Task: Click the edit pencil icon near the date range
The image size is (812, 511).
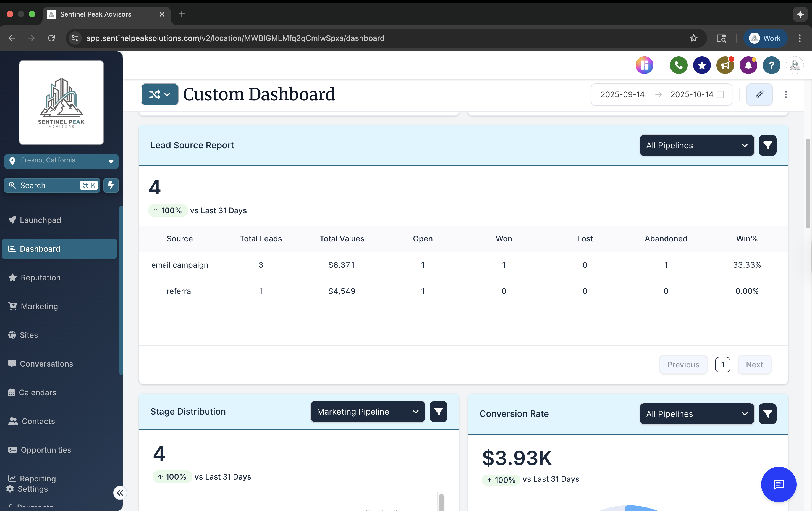Action: [x=759, y=94]
